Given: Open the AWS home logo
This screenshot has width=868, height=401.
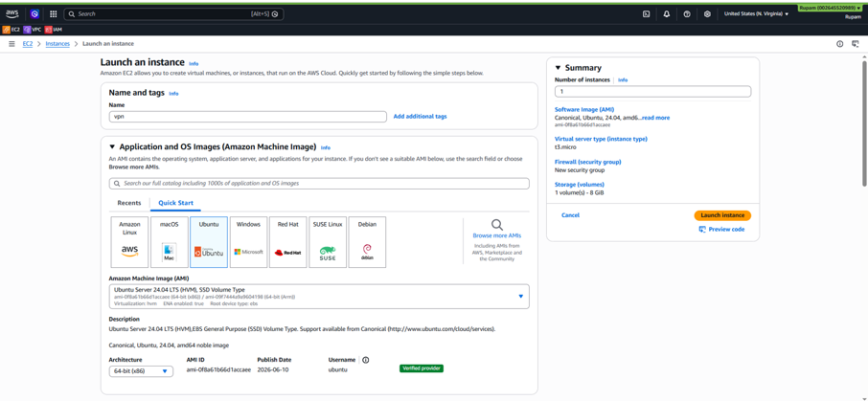Looking at the screenshot, I should tap(12, 13).
